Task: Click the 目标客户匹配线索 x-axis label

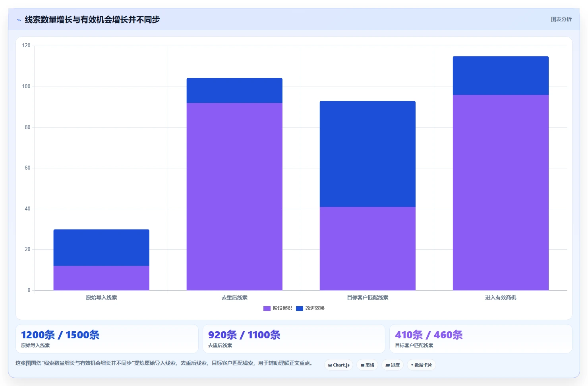Action: tap(367, 297)
